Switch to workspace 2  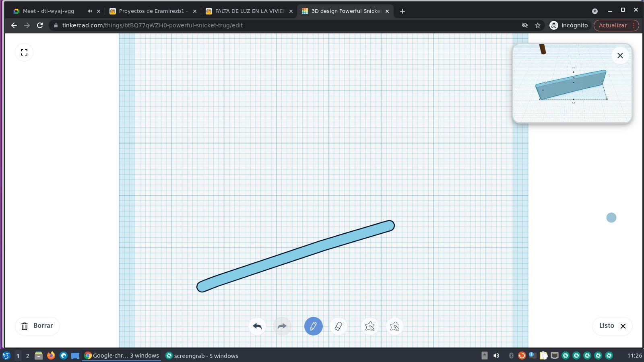coord(27,356)
